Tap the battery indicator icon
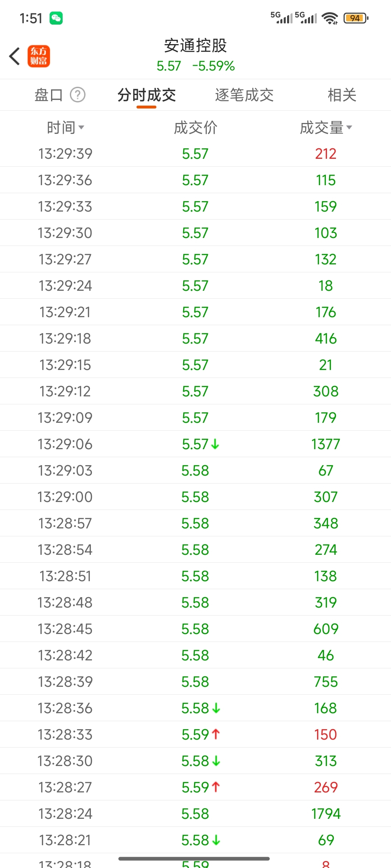Viewport: 391px width, 868px height. pos(356,18)
